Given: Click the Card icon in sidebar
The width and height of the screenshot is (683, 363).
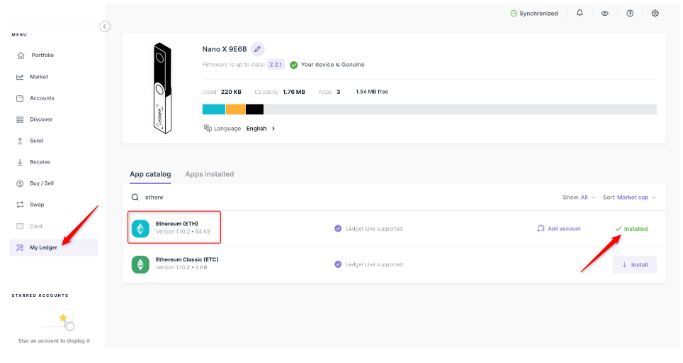Looking at the screenshot, I should click(20, 226).
